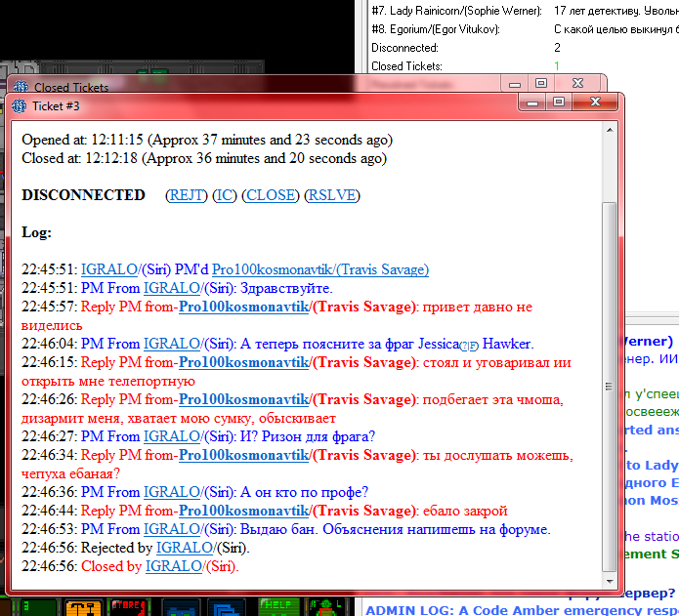679x616 pixels.
Task: Click Pro100kosmonavtik link in 22:46:34 reply
Action: [244, 455]
